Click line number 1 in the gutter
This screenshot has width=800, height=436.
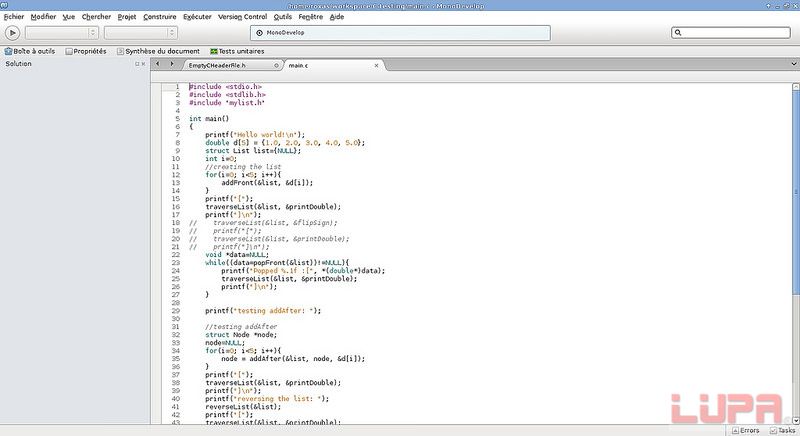178,87
